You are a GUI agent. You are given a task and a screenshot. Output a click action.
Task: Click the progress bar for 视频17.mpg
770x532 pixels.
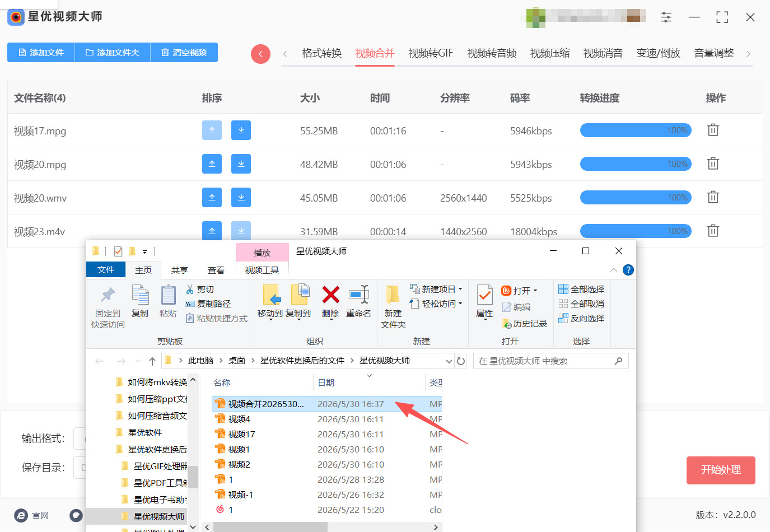[x=636, y=130]
